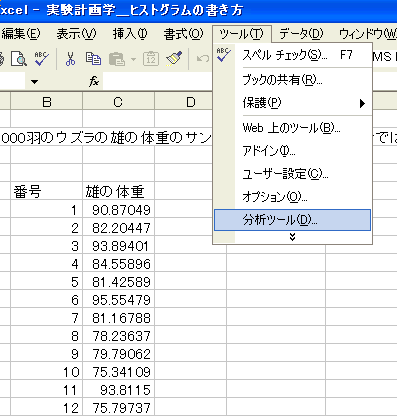397x416 pixels.
Task: Select column C header
Action: pos(118,102)
